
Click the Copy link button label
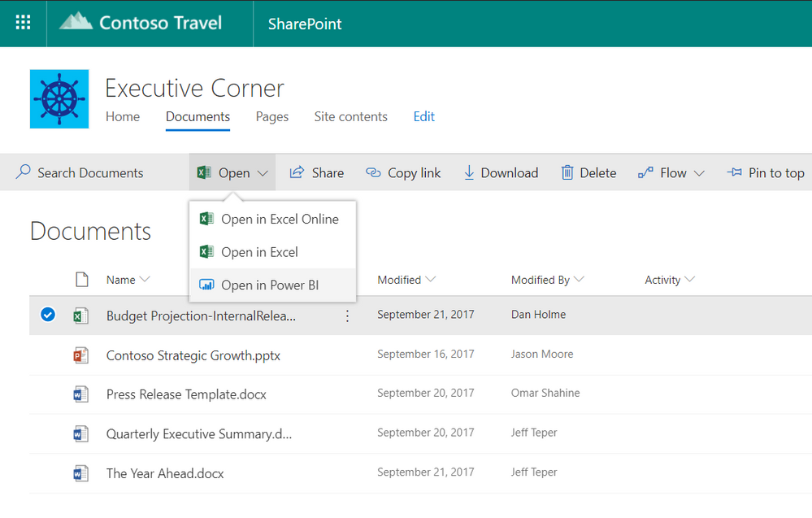[x=415, y=173]
